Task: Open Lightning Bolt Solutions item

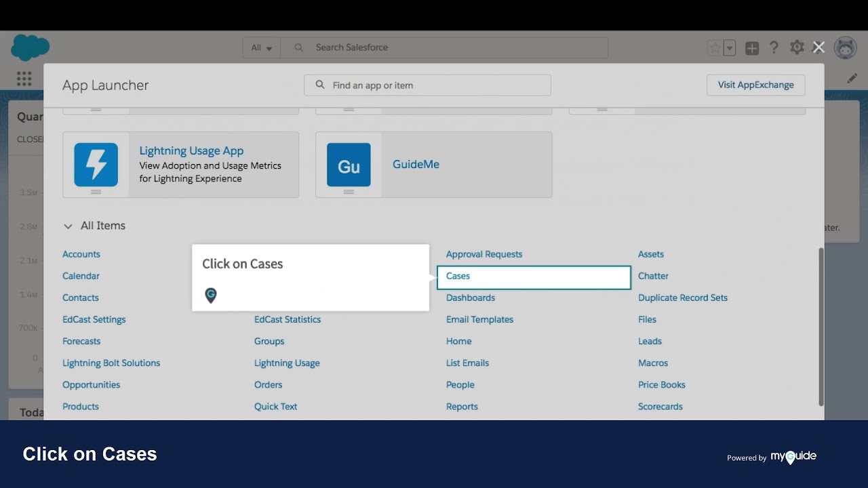Action: point(111,363)
